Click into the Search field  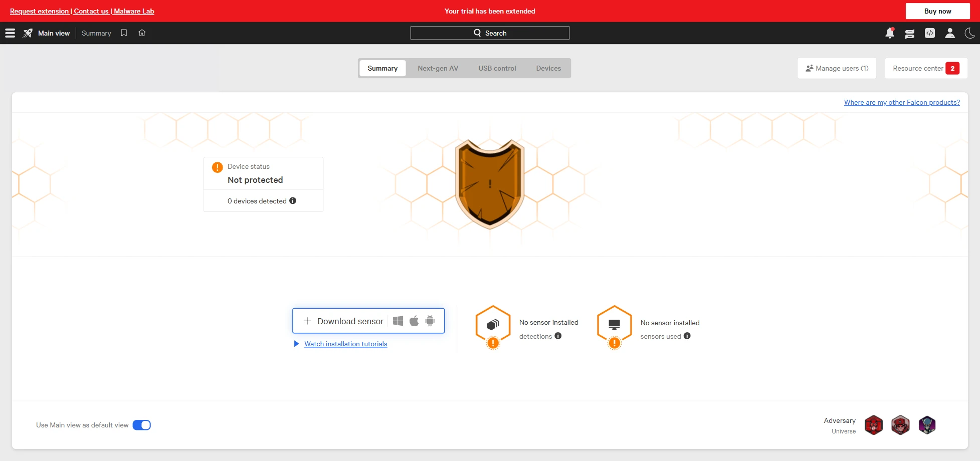(x=490, y=33)
